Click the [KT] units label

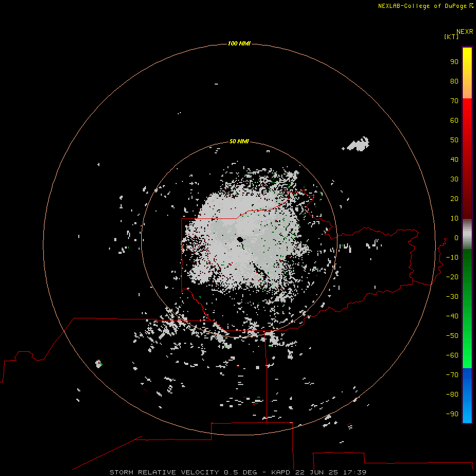tap(451, 36)
